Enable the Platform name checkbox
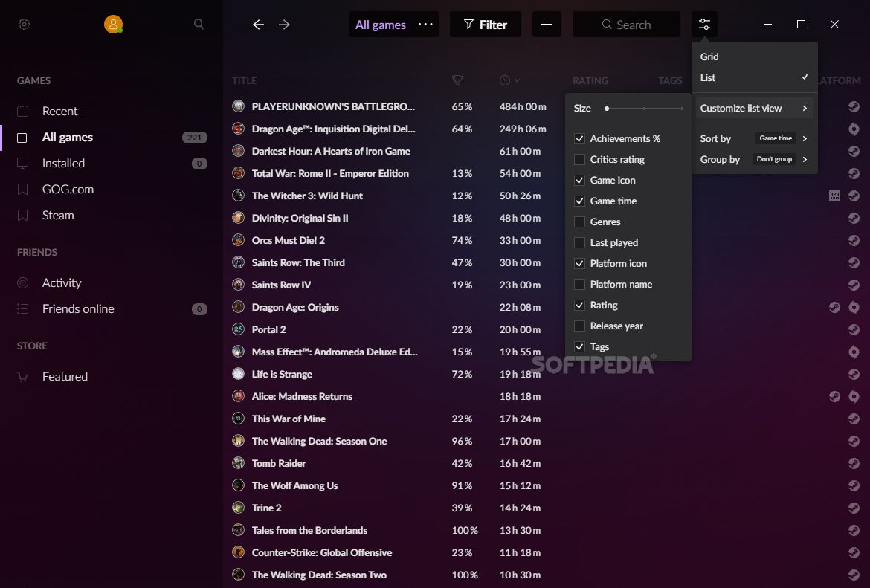Viewport: 870px width, 588px height. point(579,284)
